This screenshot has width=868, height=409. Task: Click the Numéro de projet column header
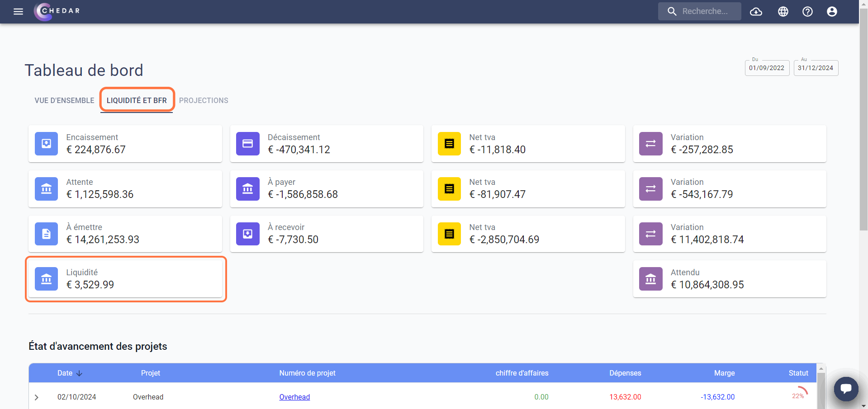[x=307, y=373]
